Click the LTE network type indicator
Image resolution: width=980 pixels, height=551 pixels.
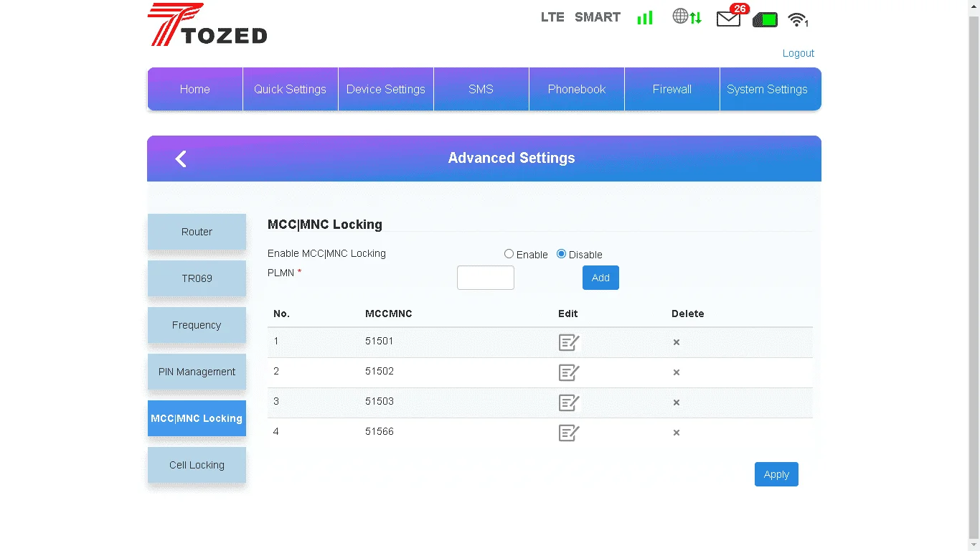tap(552, 17)
